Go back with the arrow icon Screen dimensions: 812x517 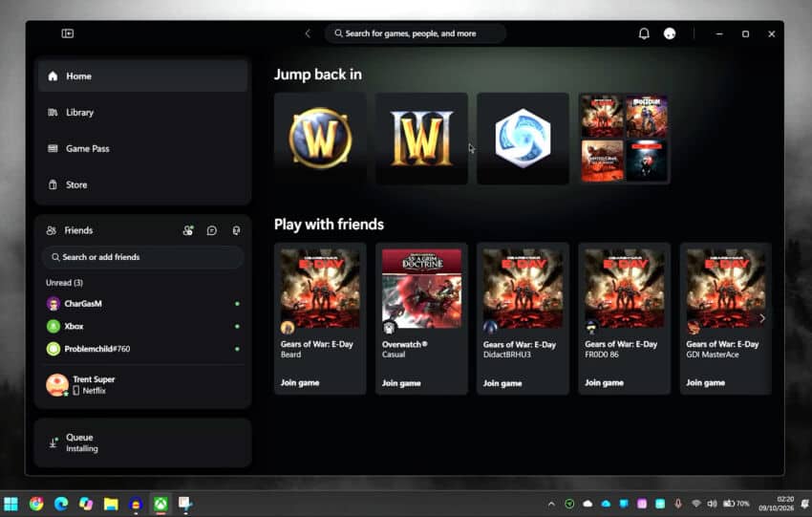coord(308,33)
